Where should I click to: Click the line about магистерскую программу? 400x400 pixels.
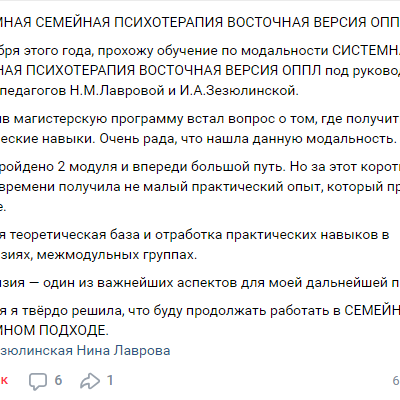coord(200,119)
